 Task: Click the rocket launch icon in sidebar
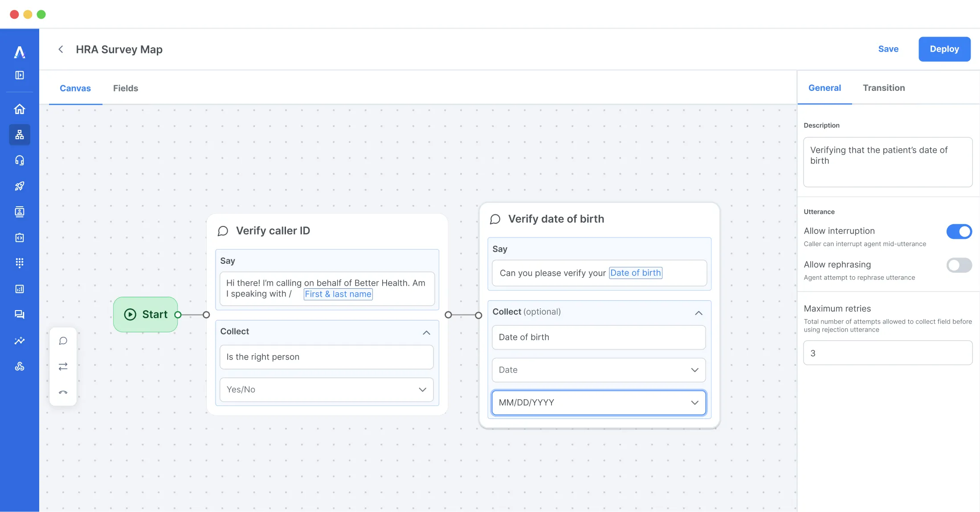click(x=20, y=186)
